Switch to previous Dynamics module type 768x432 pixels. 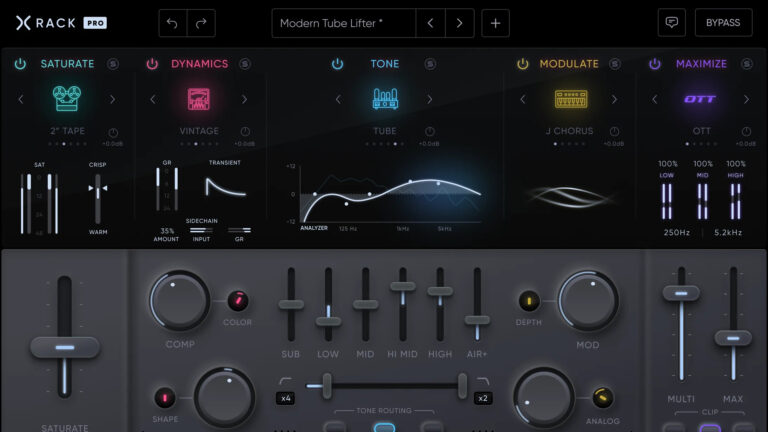[153, 99]
